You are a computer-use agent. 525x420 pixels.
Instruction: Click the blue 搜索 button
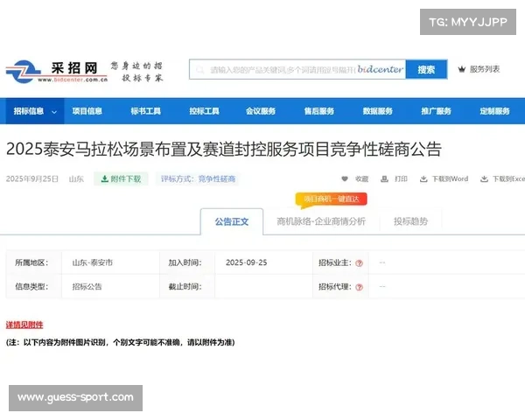426,70
